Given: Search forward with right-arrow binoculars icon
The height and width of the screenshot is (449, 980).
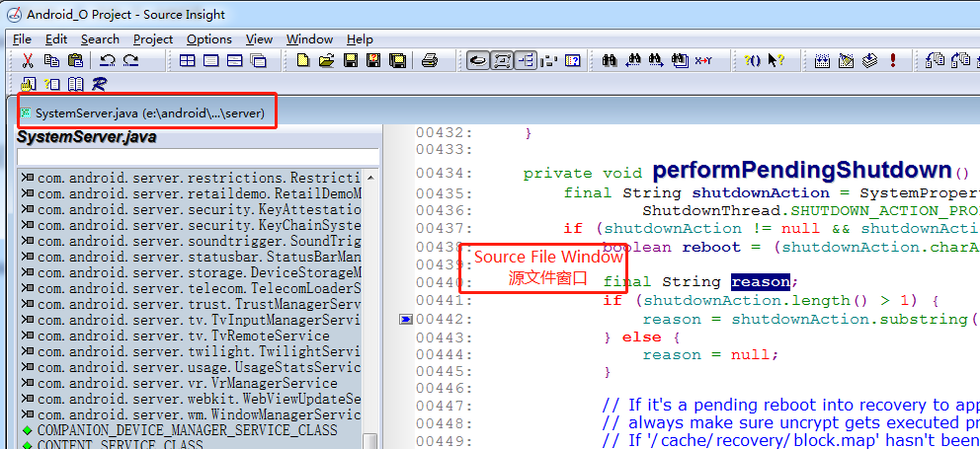Looking at the screenshot, I should point(656,60).
